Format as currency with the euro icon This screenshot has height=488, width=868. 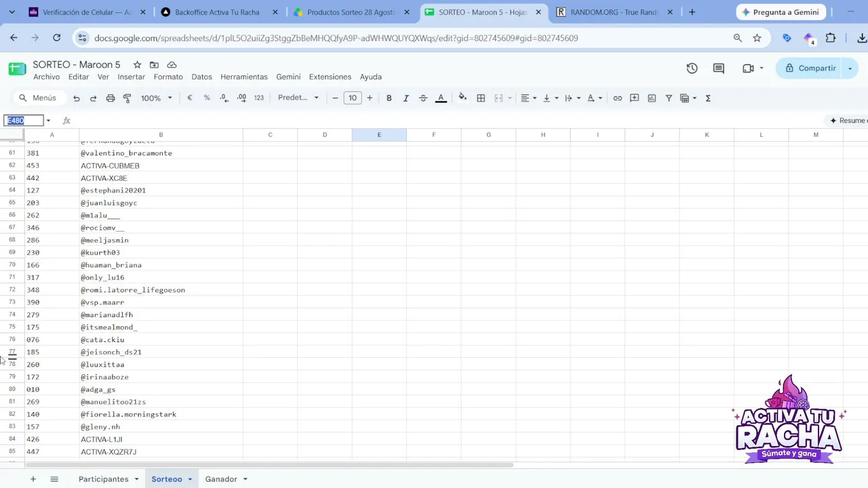pyautogui.click(x=190, y=98)
